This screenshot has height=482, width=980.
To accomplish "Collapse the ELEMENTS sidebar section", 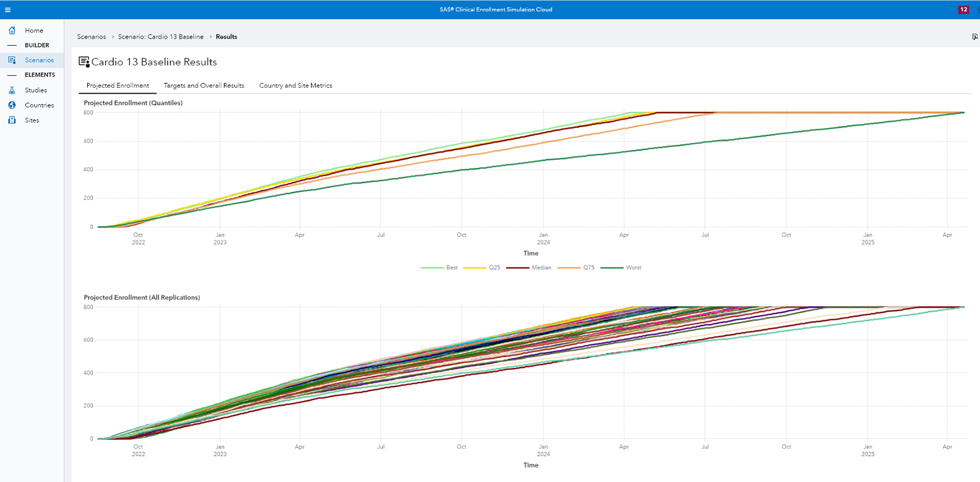I will click(x=12, y=75).
